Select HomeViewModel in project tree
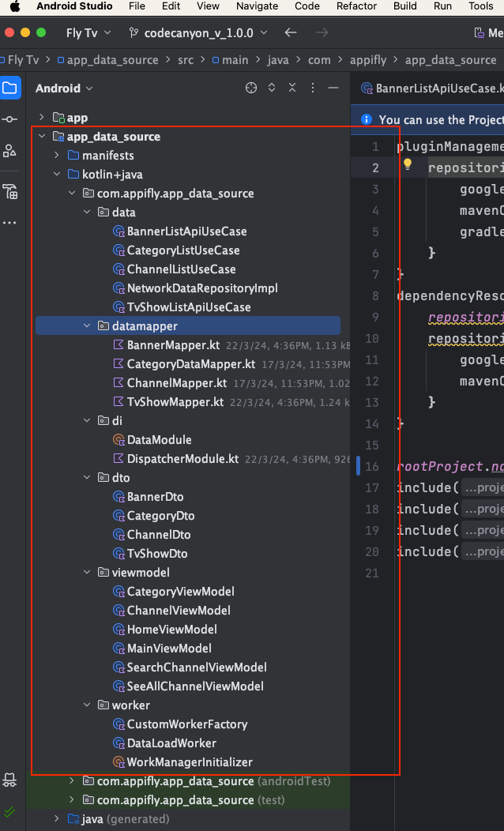 pyautogui.click(x=171, y=630)
